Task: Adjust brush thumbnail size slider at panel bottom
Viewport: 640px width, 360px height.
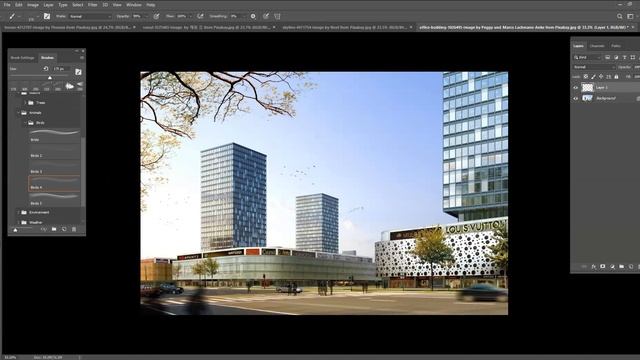Action: pyautogui.click(x=16, y=230)
